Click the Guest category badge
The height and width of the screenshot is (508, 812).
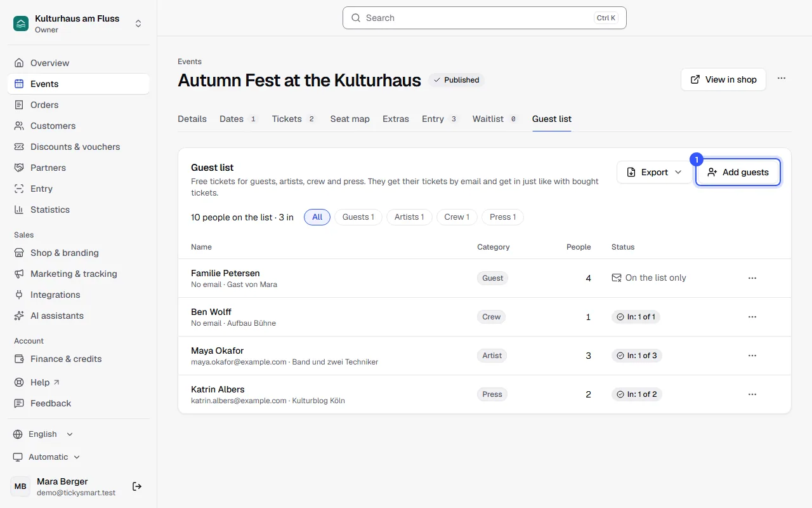click(x=492, y=278)
